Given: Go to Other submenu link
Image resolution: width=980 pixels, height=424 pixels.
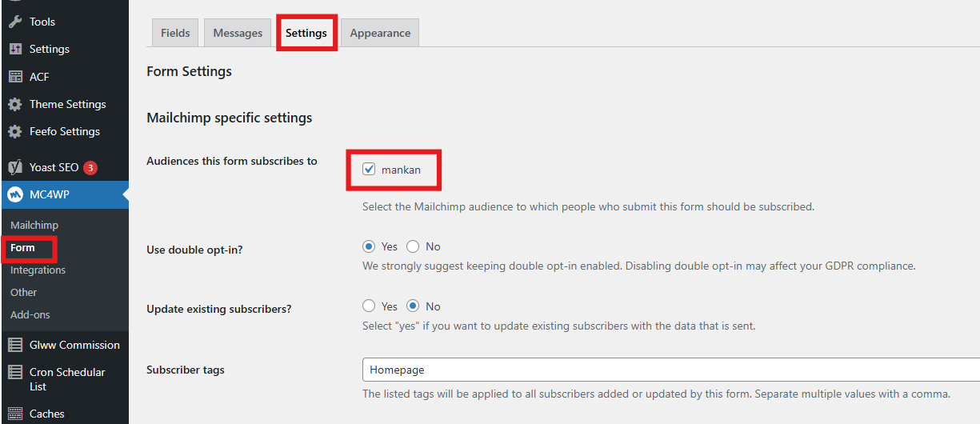Looking at the screenshot, I should pyautogui.click(x=24, y=292).
